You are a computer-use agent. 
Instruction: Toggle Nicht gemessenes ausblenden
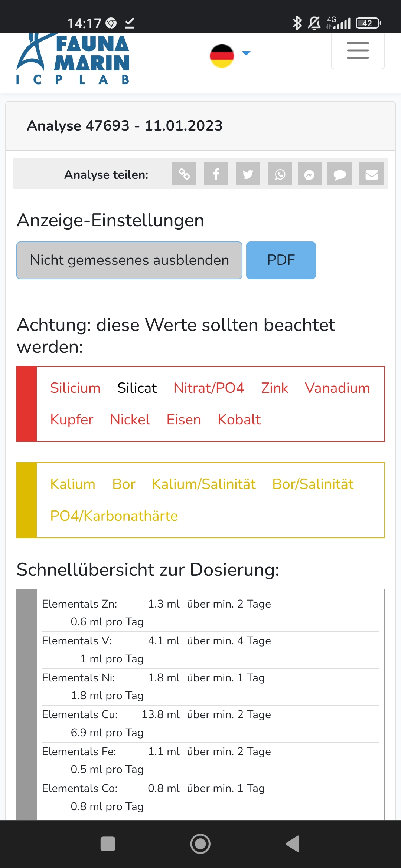(129, 260)
